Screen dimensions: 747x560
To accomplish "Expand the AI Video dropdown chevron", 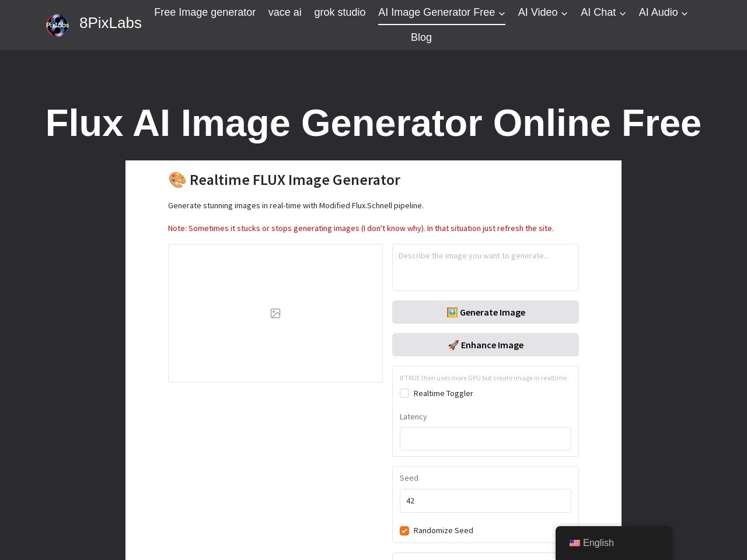I will coord(564,13).
